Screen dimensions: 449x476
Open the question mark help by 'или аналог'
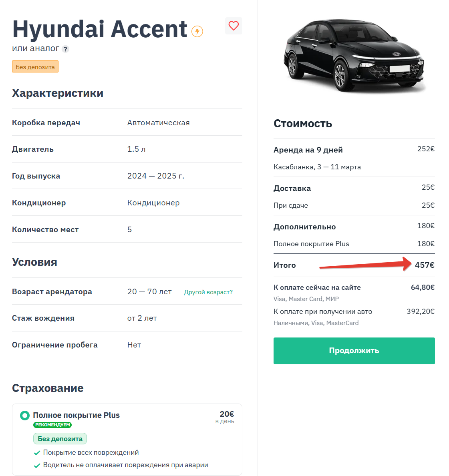click(66, 49)
